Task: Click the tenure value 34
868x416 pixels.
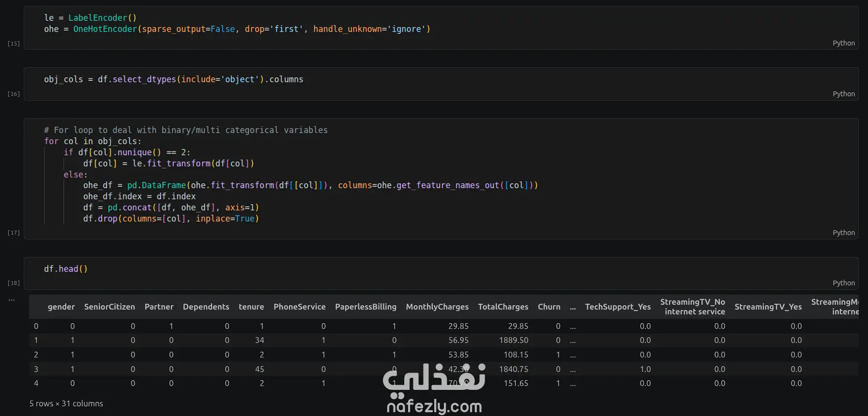Action: coord(259,341)
